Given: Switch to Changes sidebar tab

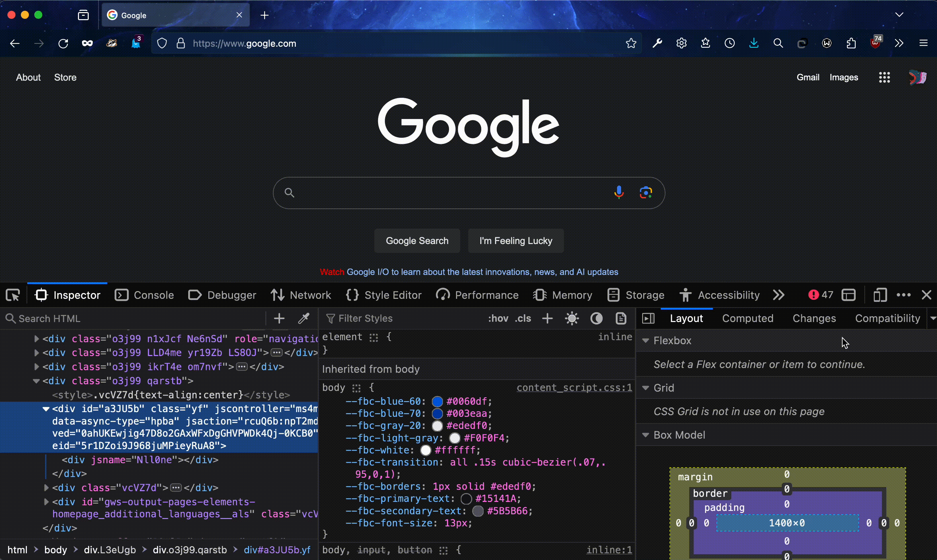Looking at the screenshot, I should pyautogui.click(x=814, y=319).
